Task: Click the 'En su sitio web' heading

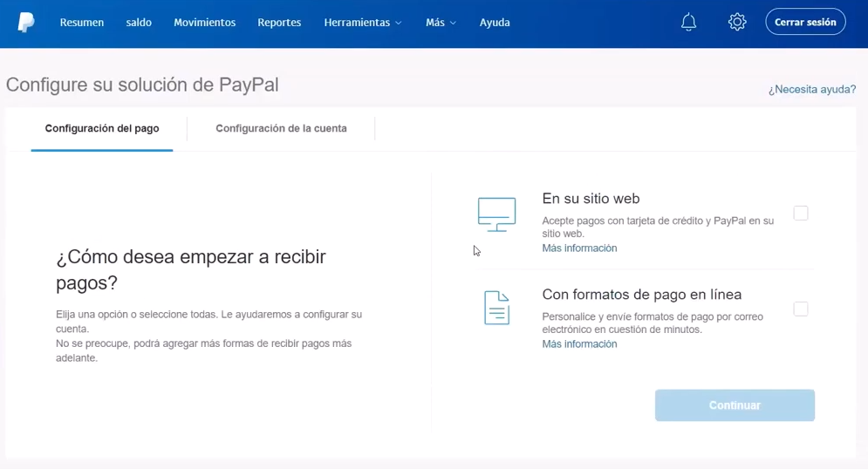Action: [x=591, y=199]
